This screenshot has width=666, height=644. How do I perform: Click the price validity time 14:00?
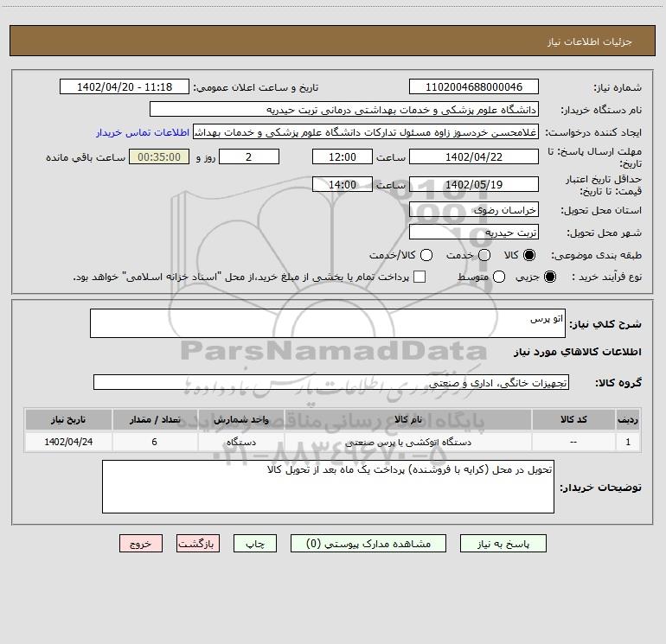coord(343,184)
